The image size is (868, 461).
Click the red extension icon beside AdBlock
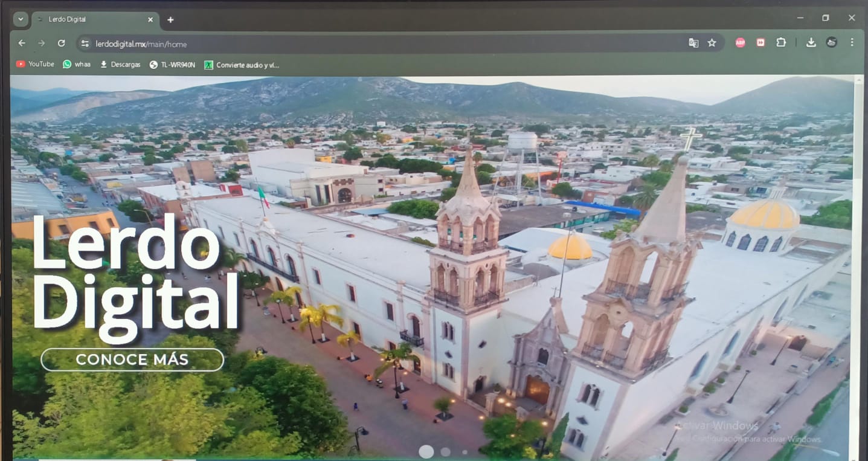(760, 43)
